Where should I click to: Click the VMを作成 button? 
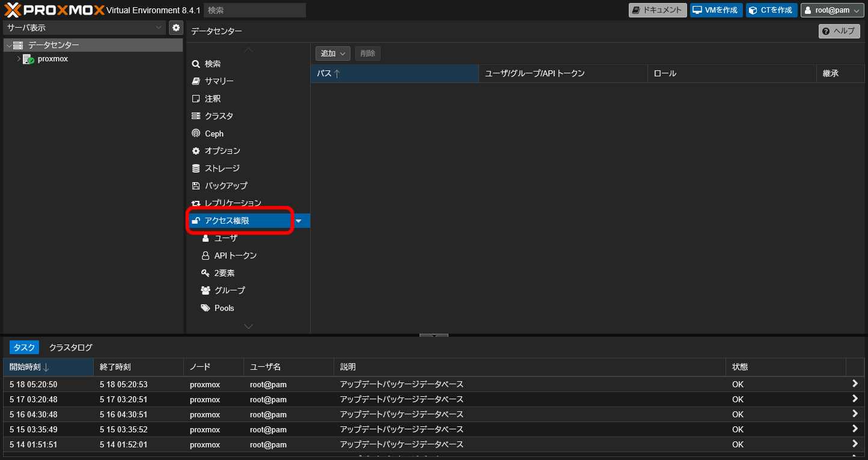tap(715, 10)
